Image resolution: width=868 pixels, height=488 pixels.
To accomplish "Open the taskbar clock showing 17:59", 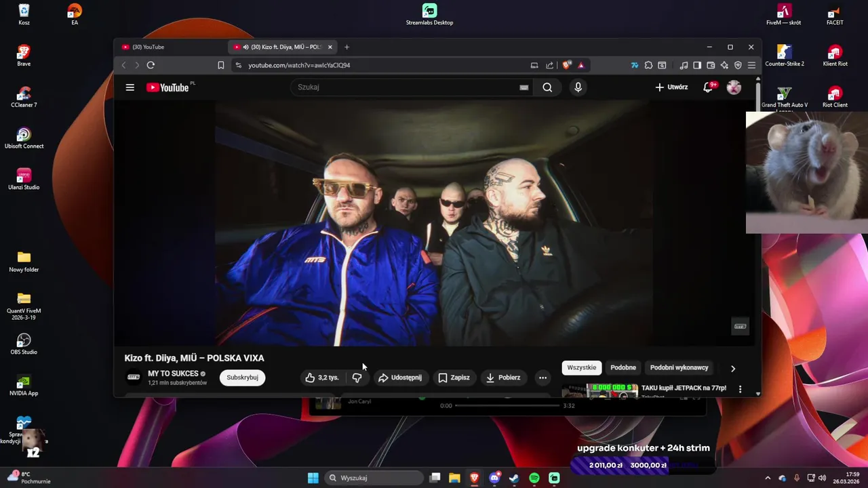I will pos(846,478).
